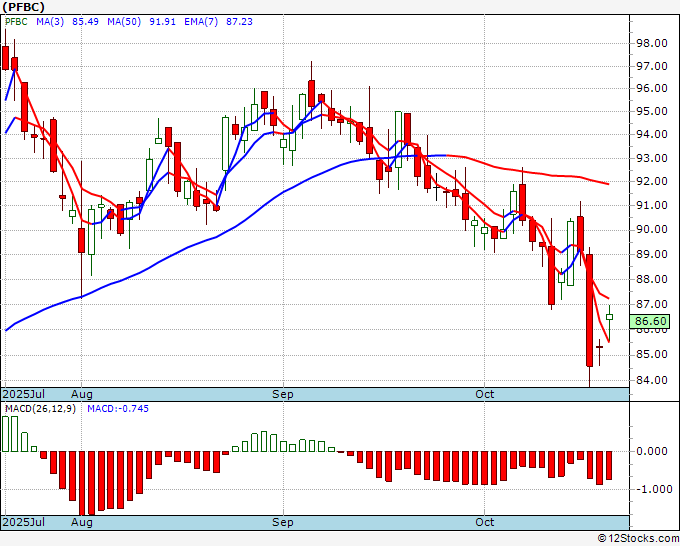
Task: Click the MA(50) value 91.91
Action: [163, 22]
